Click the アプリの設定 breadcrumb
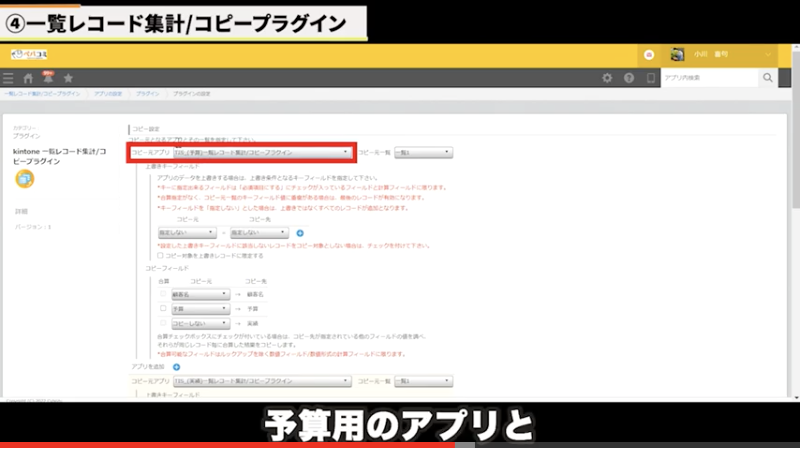This screenshot has height=450, width=800. pos(109,92)
